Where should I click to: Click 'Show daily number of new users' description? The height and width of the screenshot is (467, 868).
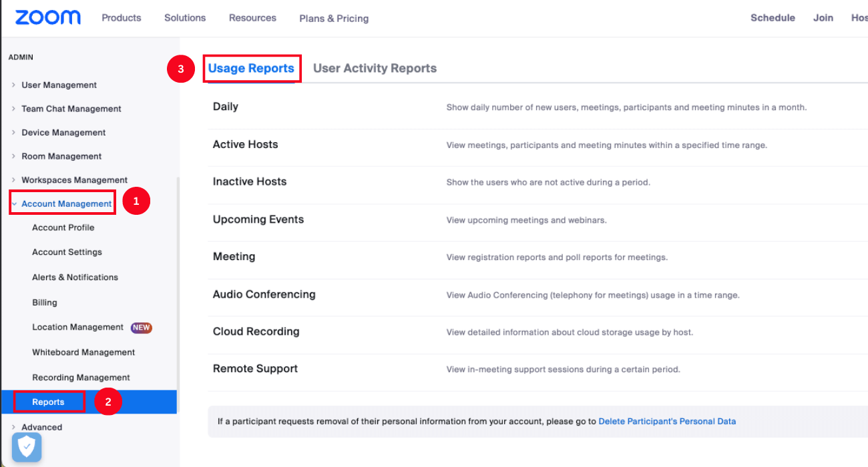(626, 107)
